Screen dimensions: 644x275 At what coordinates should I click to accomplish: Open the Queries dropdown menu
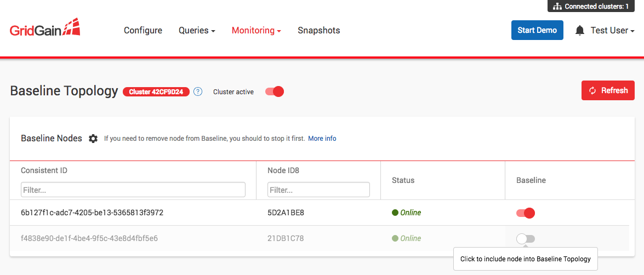(x=197, y=30)
